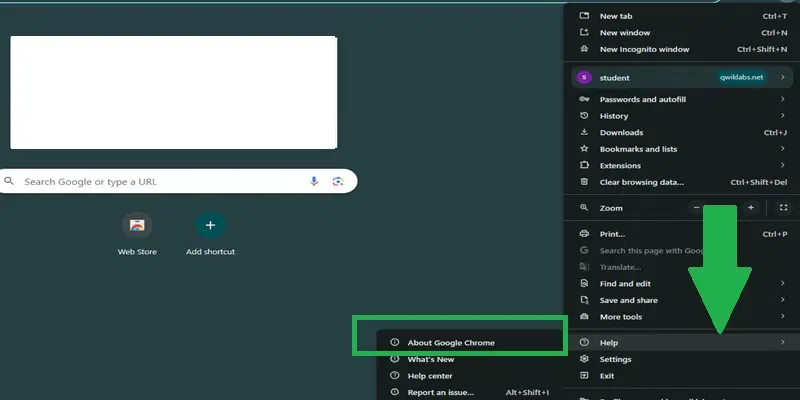Screen dimensions: 800x400
Task: Click the white doodle area above search
Action: pyautogui.click(x=173, y=92)
